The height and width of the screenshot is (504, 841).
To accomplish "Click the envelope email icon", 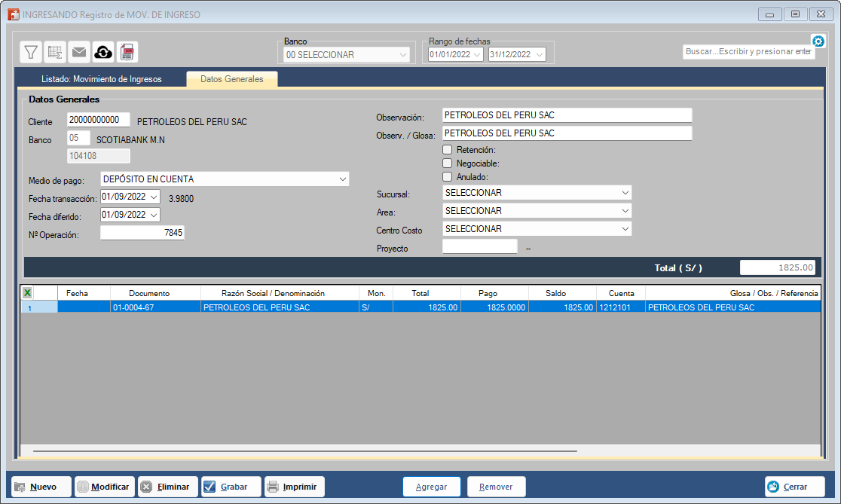I will click(79, 52).
